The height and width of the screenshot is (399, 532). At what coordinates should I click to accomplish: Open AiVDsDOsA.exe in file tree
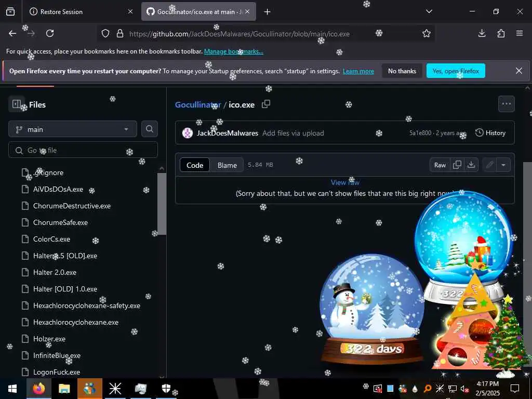click(58, 189)
